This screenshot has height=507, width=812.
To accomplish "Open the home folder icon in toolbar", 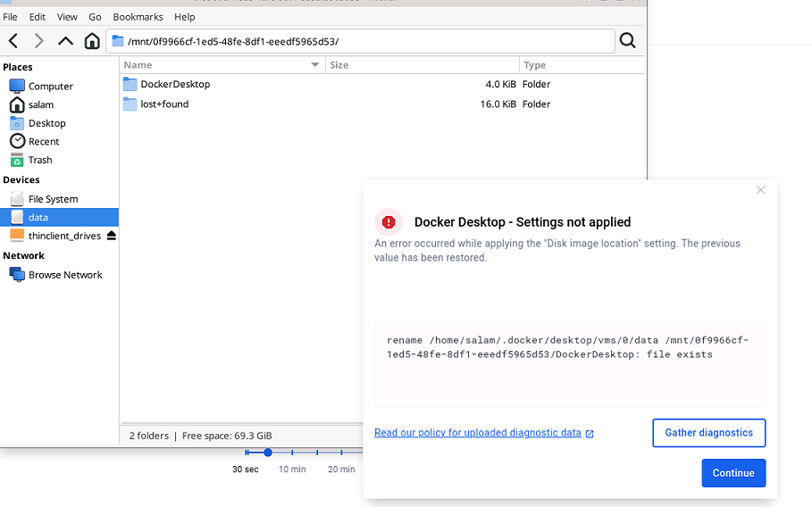I will coord(92,41).
